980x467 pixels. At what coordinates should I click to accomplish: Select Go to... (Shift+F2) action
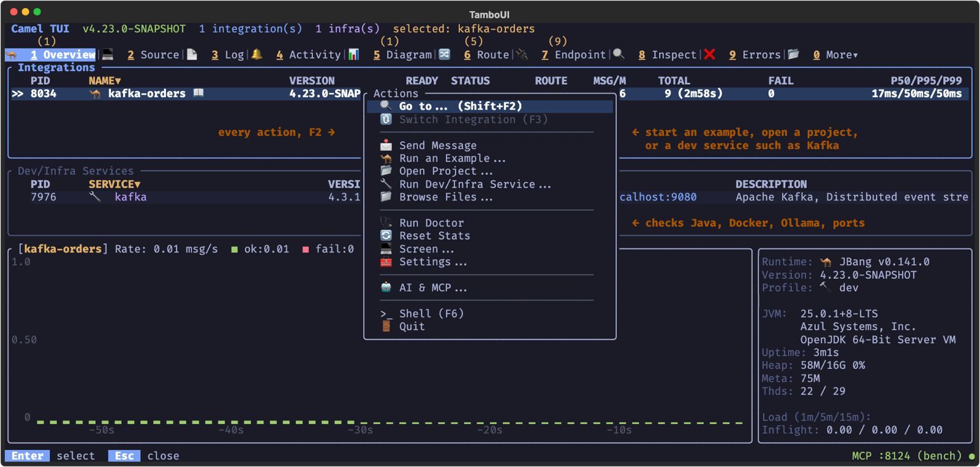pyautogui.click(x=490, y=106)
